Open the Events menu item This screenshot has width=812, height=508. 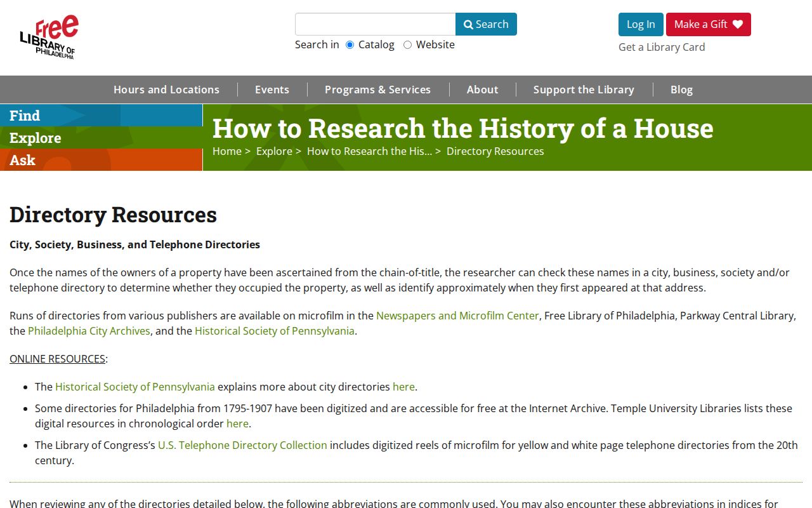point(272,90)
